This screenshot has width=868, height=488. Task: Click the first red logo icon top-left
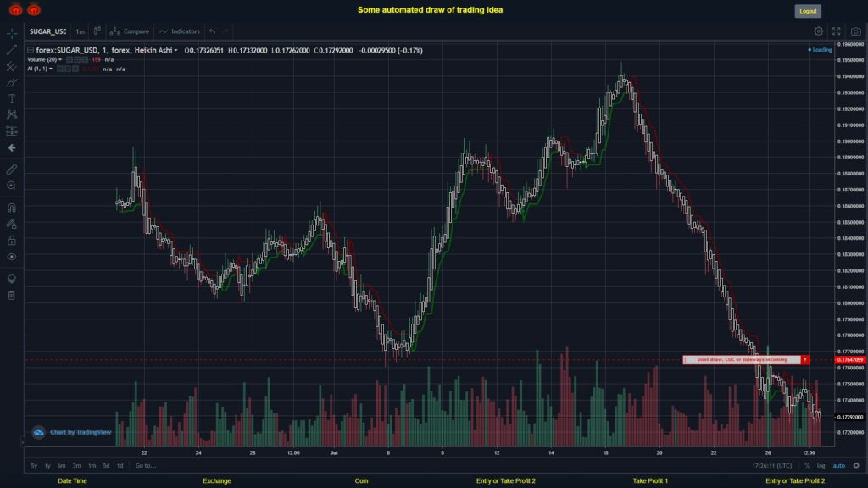click(15, 9)
